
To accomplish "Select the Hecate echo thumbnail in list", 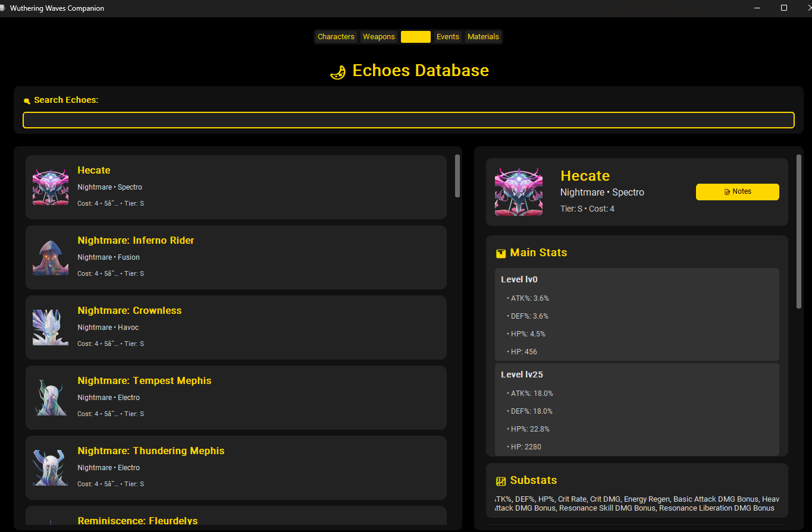I will pos(51,187).
